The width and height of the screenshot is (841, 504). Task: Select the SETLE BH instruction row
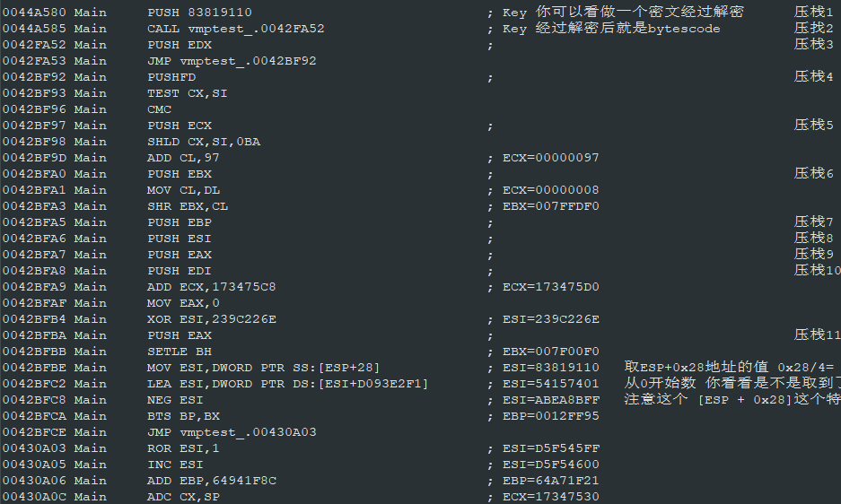pos(418,352)
